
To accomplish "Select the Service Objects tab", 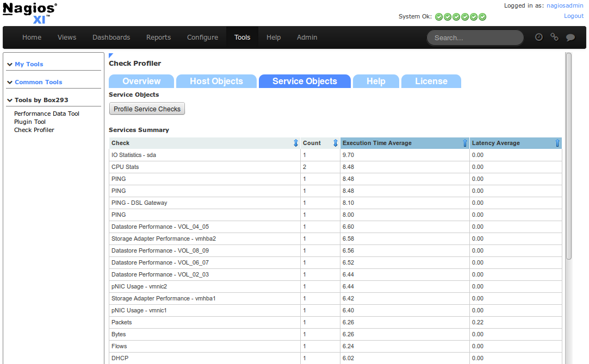I will click(x=305, y=81).
